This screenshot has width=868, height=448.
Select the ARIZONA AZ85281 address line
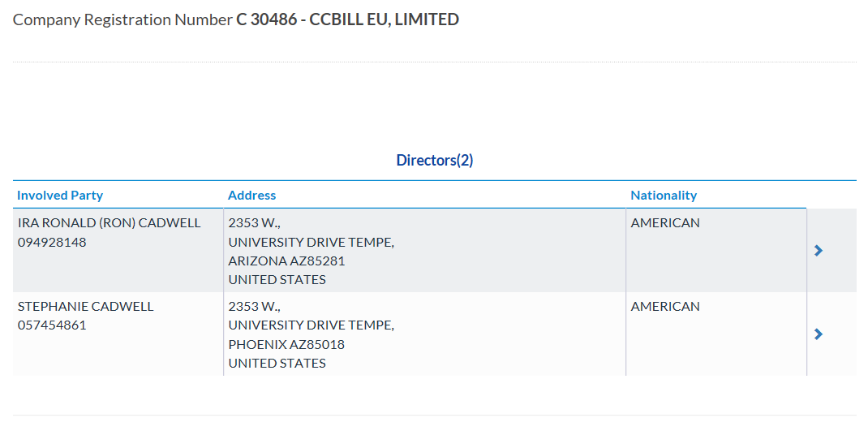click(286, 261)
